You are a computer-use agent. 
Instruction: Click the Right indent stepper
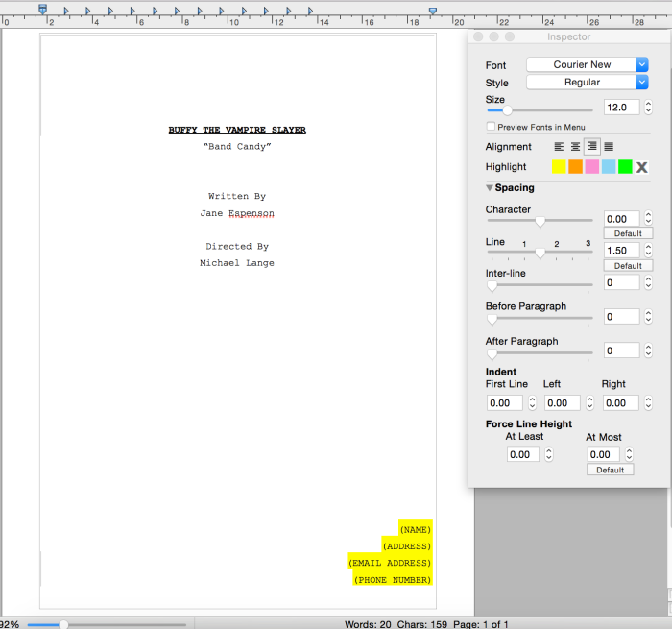648,402
